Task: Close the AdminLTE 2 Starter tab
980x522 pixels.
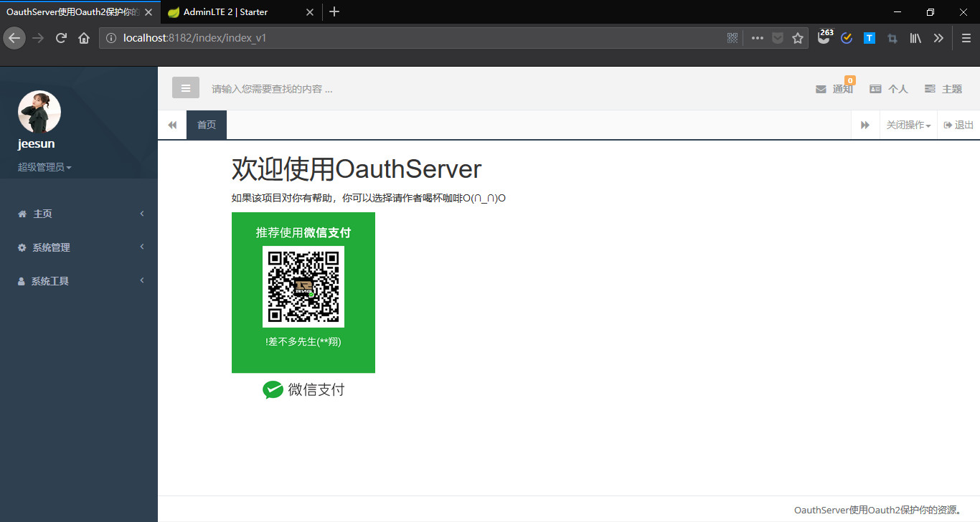Action: click(310, 12)
